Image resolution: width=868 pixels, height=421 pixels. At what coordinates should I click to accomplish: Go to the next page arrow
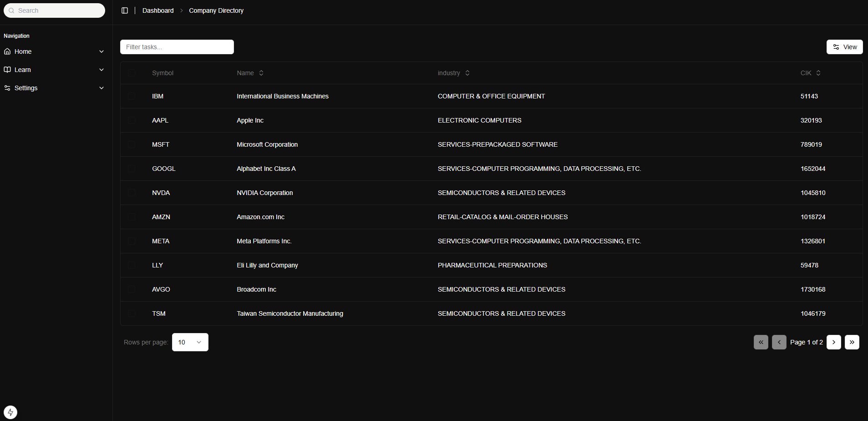(x=834, y=342)
